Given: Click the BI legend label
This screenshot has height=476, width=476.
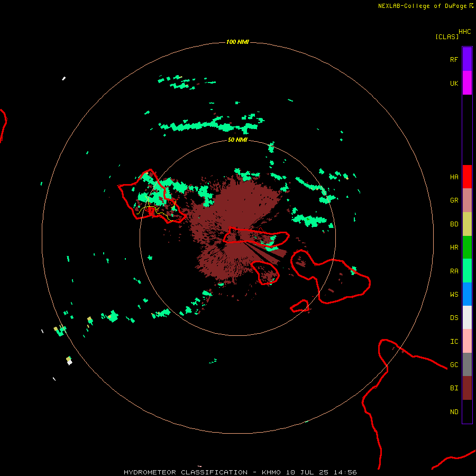Looking at the screenshot, I should pyautogui.click(x=454, y=388).
